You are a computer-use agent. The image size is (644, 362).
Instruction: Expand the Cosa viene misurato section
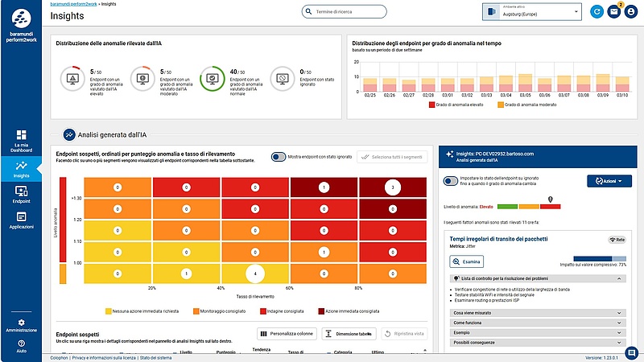(x=537, y=312)
